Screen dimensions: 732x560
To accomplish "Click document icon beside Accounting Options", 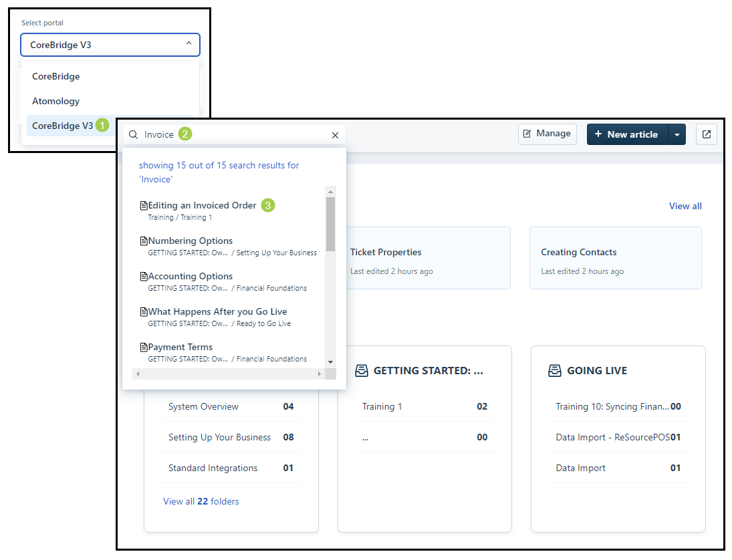I will [x=144, y=276].
